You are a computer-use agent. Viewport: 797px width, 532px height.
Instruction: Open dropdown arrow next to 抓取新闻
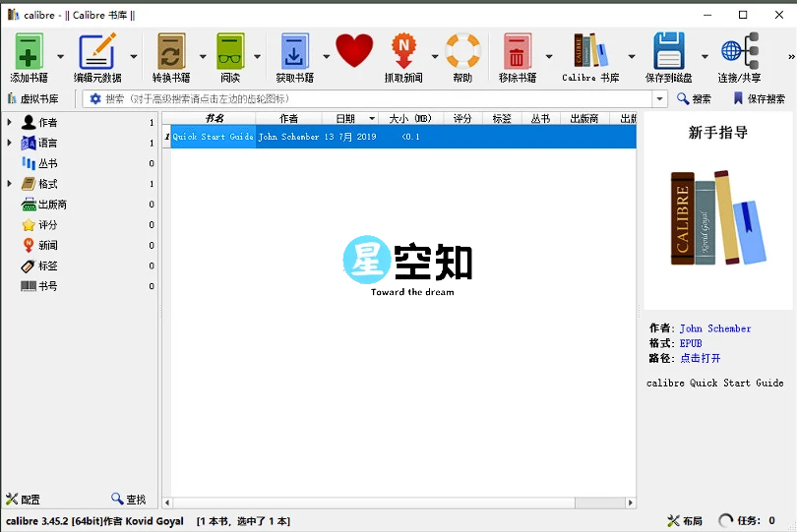pos(435,56)
